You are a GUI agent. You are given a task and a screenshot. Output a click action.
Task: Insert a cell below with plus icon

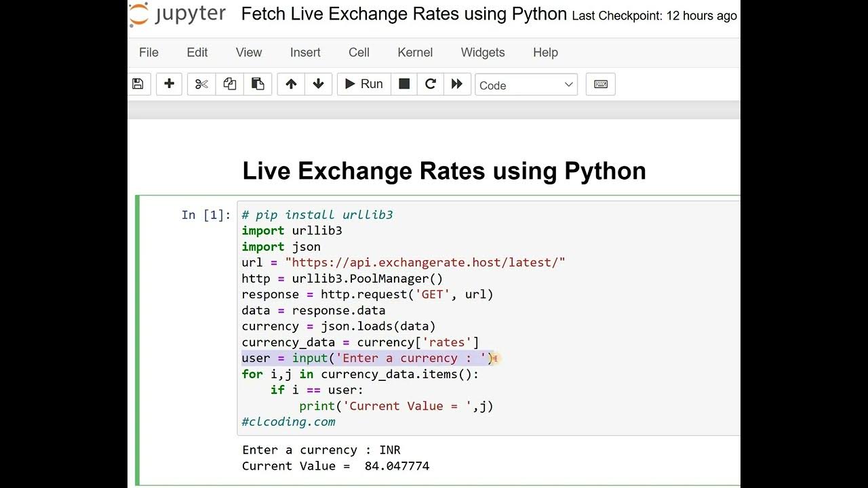pos(169,84)
